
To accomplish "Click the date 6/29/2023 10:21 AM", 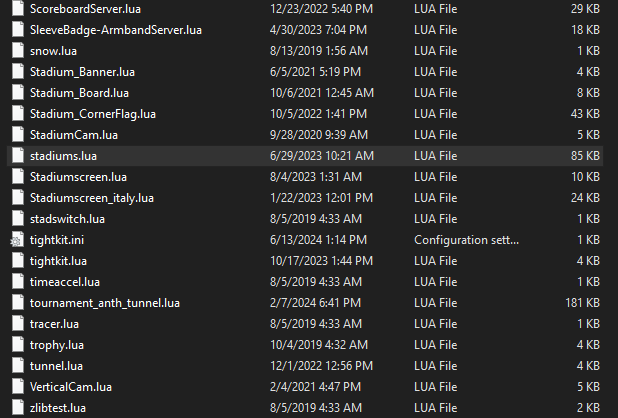I will [x=322, y=156].
